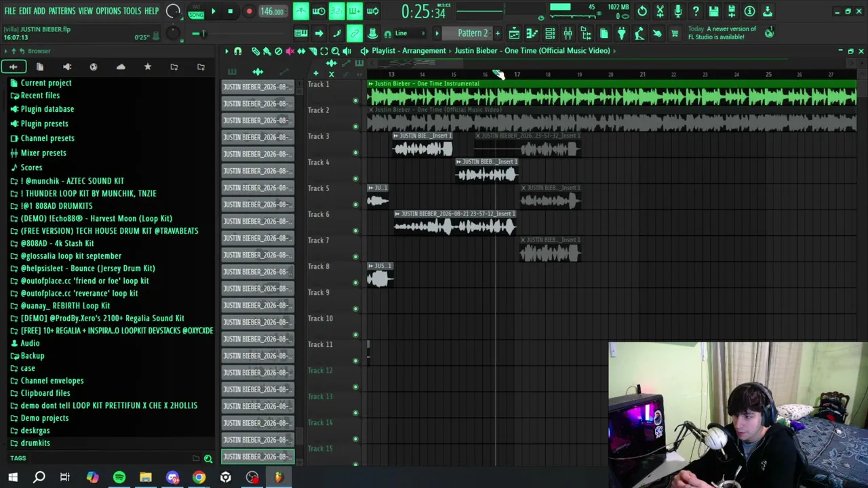Open the Playlist view icon
868x488 pixels.
515,33
